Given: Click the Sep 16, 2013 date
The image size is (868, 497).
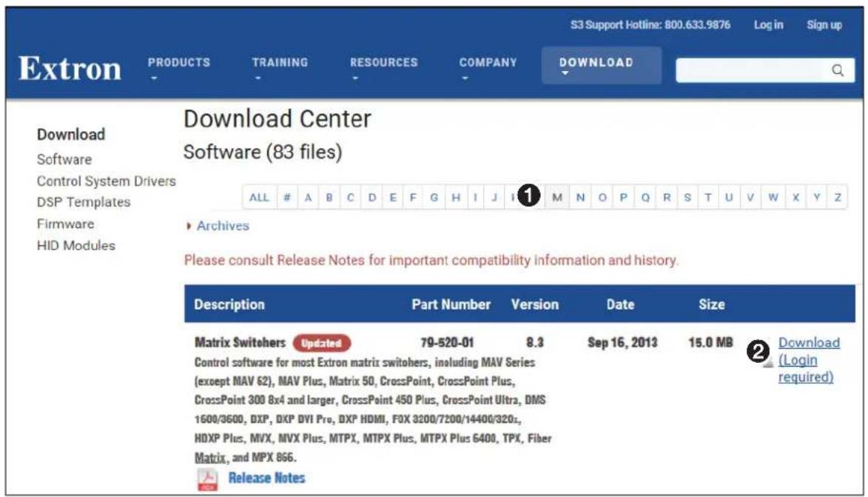Looking at the screenshot, I should pos(622,342).
